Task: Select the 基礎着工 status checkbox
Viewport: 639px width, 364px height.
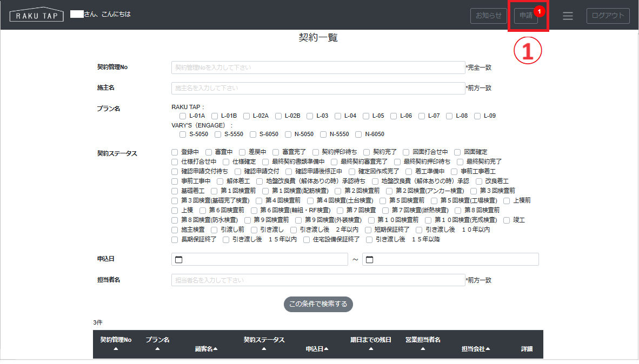Action: pyautogui.click(x=175, y=191)
